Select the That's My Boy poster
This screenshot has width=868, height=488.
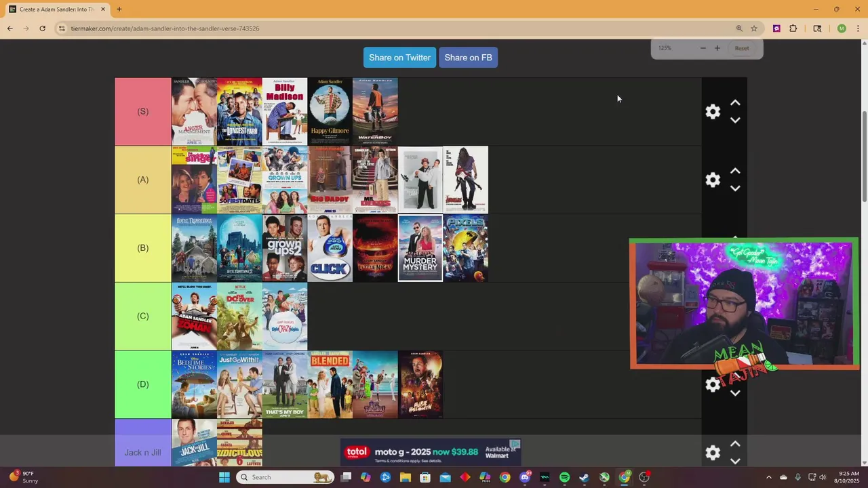(285, 384)
